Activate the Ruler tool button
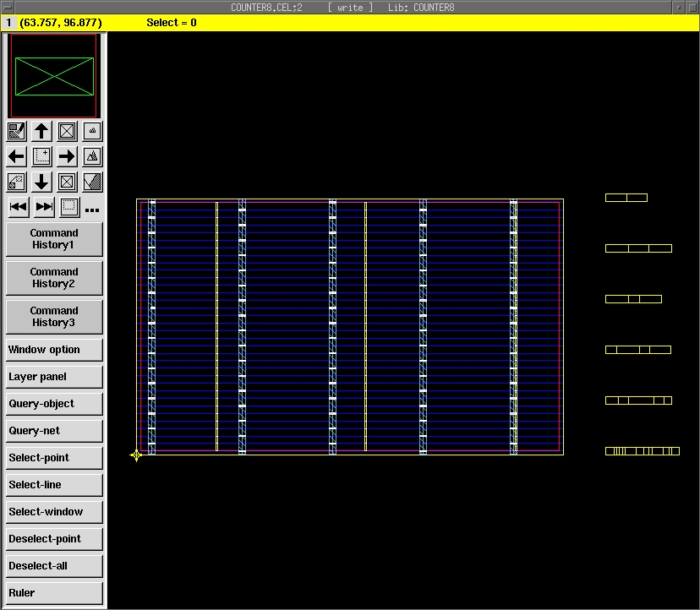The image size is (700, 610). (54, 593)
